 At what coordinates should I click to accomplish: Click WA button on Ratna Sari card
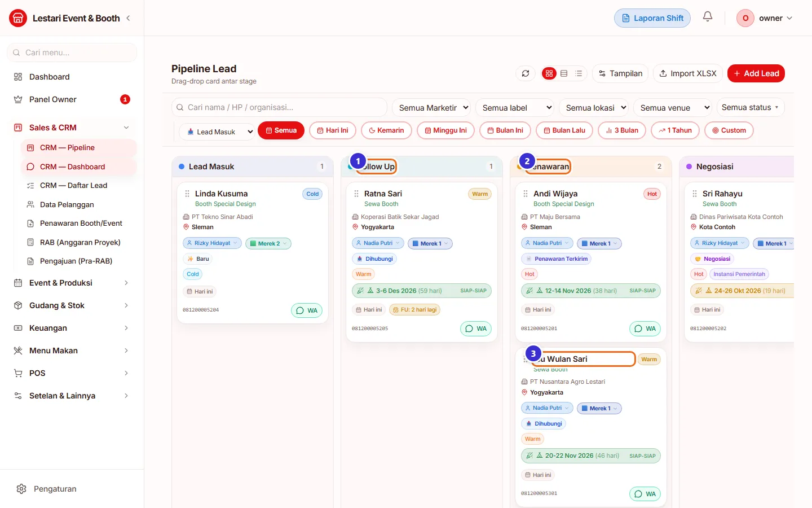tap(476, 329)
